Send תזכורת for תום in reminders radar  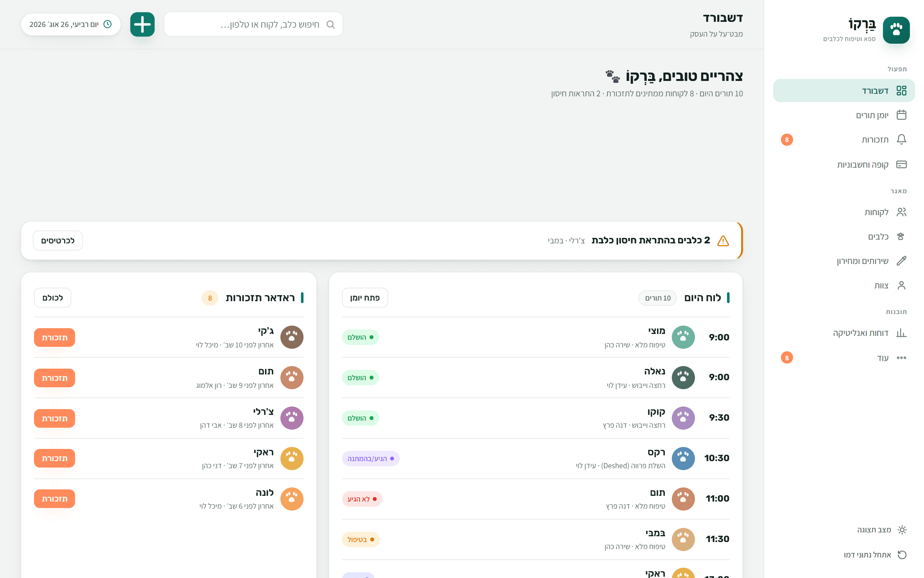point(55,378)
